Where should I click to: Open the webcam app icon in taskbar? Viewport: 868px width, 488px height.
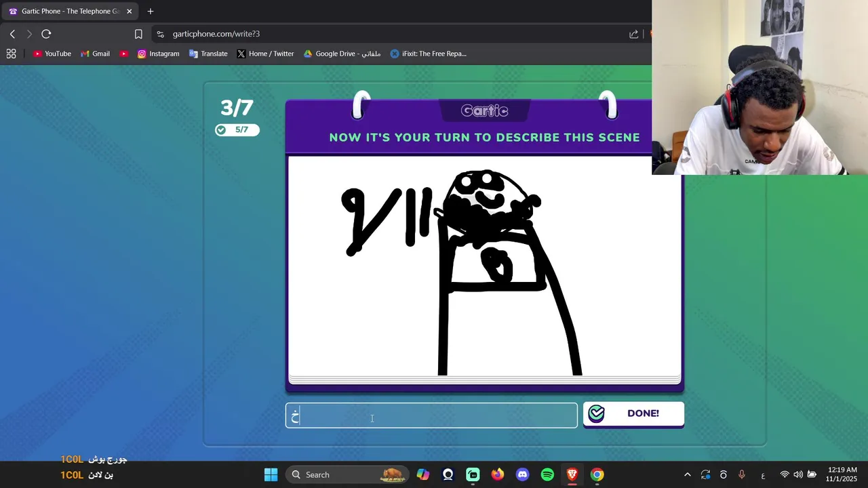tap(448, 474)
